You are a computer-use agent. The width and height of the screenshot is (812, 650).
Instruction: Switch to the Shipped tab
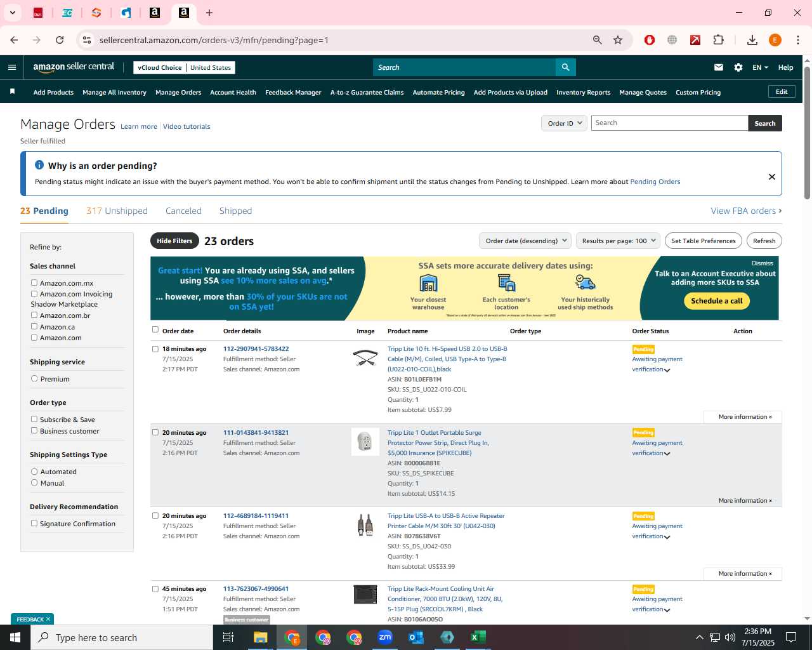235,211
